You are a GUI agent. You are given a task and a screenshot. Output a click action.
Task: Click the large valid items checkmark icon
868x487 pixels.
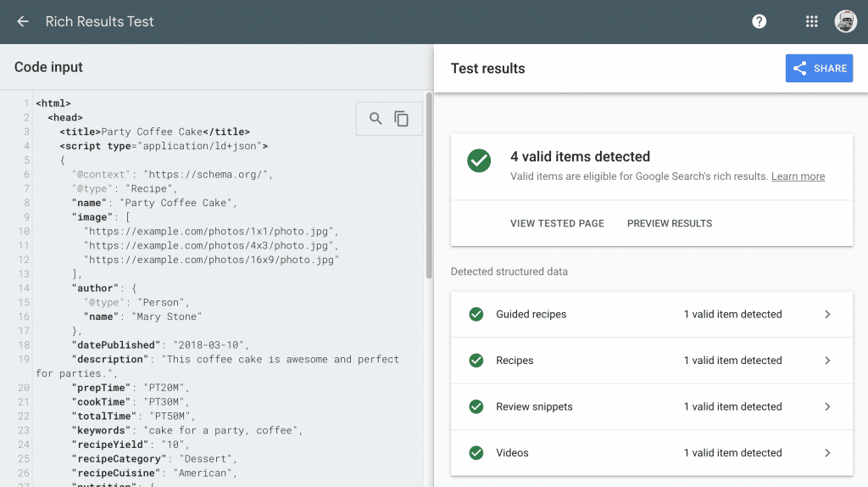point(480,160)
